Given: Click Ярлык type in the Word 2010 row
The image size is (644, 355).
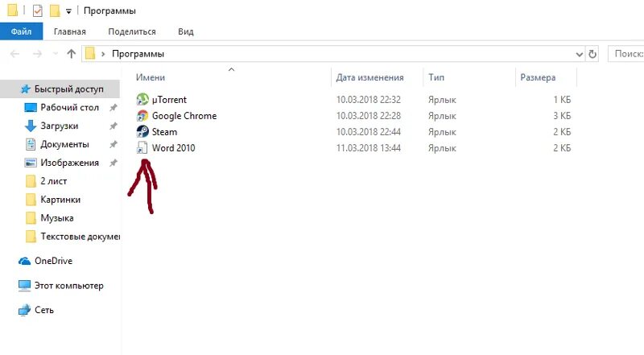Looking at the screenshot, I should 442,148.
